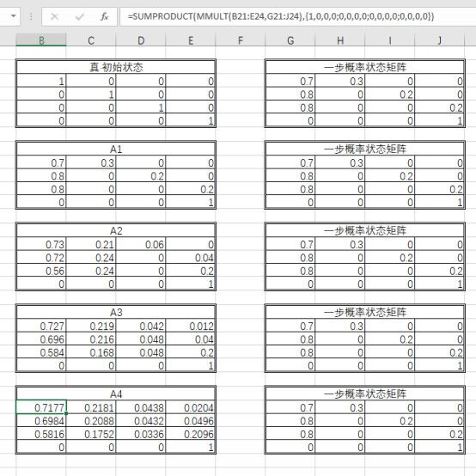Expand the Name Box dropdown arrow
Screen dimensions: 476x476
click(14, 15)
